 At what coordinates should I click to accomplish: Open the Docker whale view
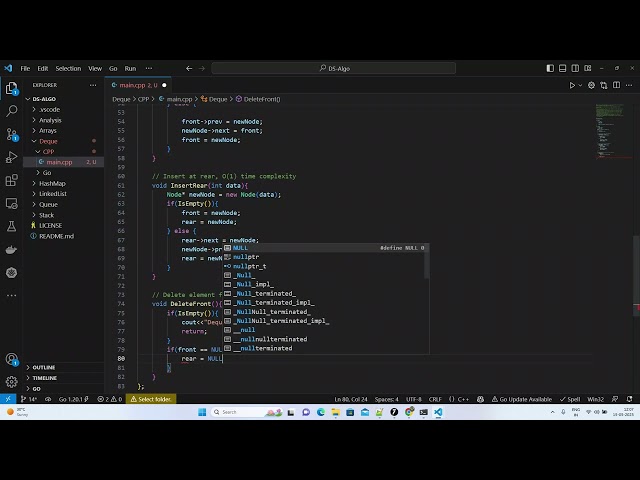(11, 249)
